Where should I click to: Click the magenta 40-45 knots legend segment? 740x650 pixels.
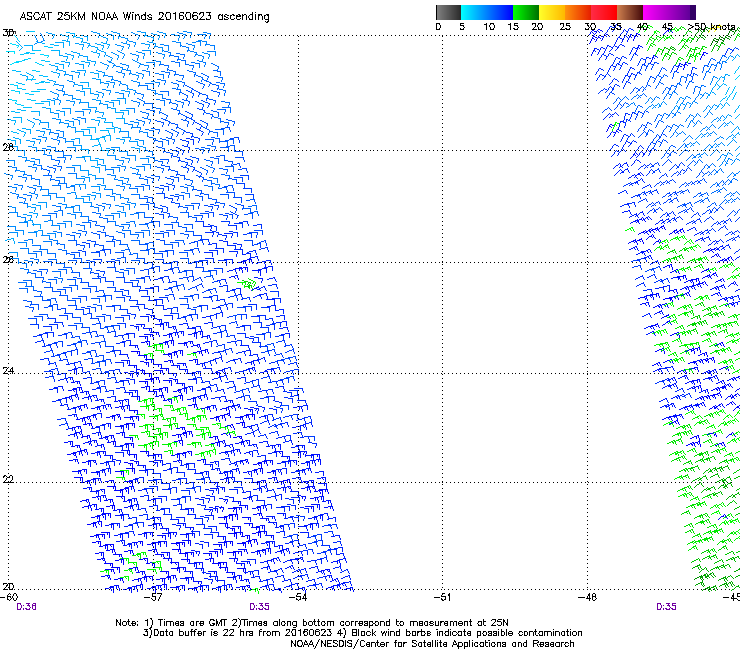[x=656, y=12]
